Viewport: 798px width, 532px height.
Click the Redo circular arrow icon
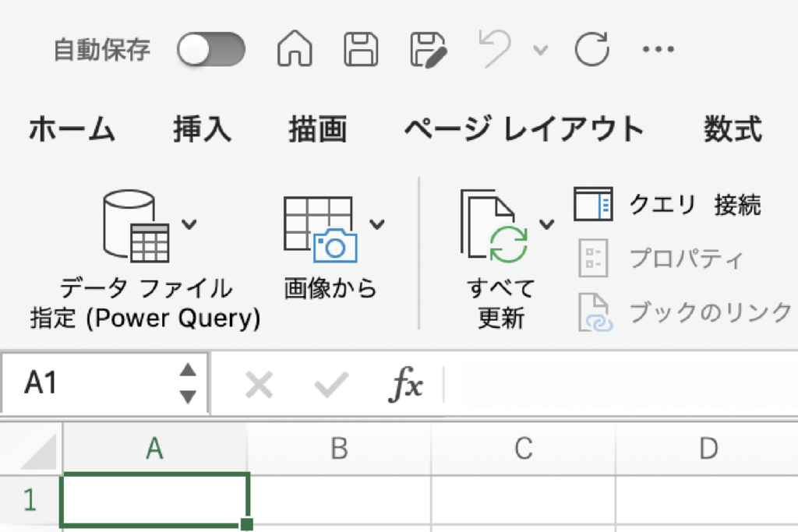tap(591, 51)
